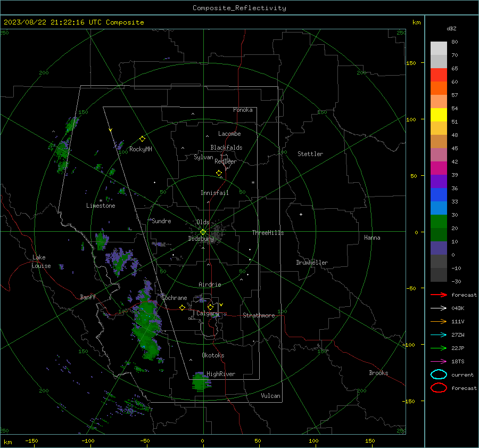Click the Brooks town label
The width and height of the screenshot is (479, 448).
378,373
